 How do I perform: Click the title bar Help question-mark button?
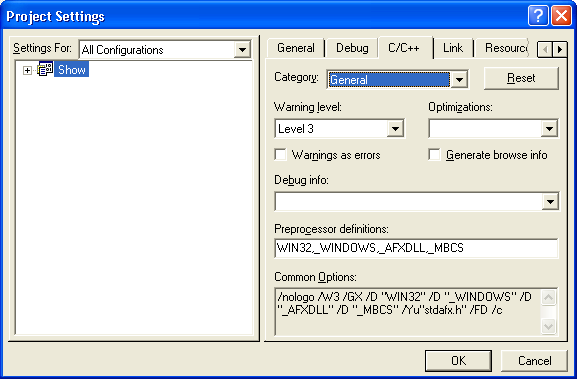(x=538, y=16)
